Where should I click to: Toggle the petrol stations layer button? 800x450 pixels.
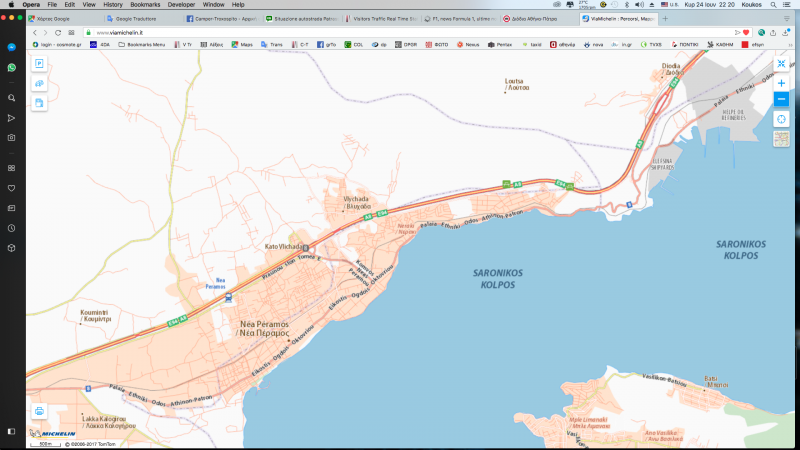39,102
